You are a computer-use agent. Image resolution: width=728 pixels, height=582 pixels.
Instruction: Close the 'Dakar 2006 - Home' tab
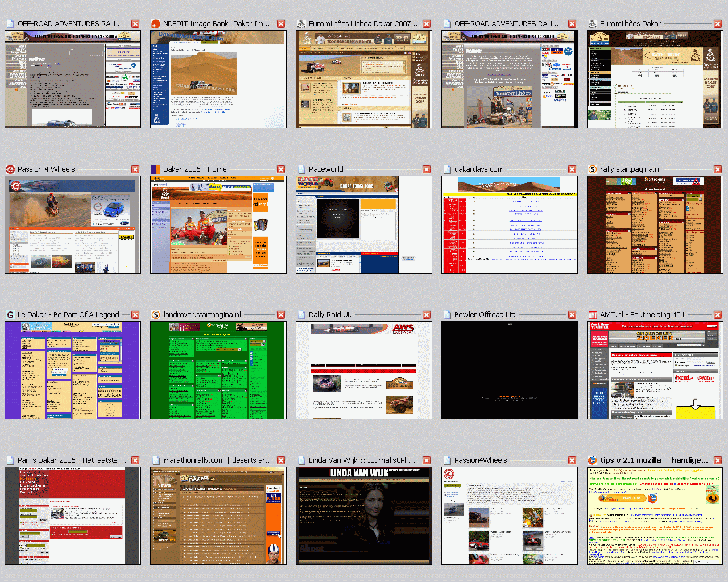click(281, 169)
